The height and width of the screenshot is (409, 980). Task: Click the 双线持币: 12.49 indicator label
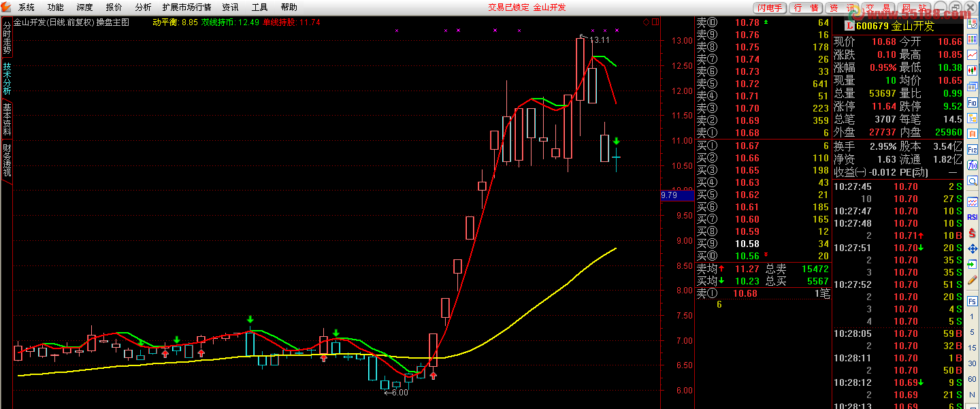[230, 22]
